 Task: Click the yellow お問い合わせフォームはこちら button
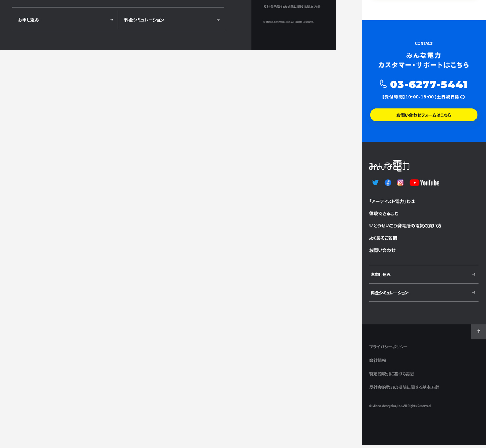[424, 115]
